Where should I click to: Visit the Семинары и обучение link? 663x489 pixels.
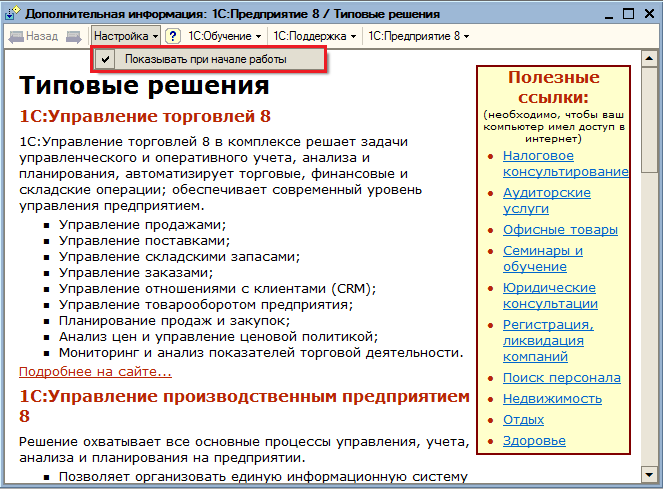click(x=543, y=258)
